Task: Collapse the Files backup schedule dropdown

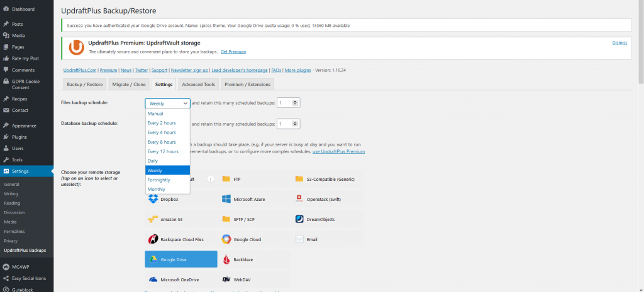Action: (x=167, y=104)
